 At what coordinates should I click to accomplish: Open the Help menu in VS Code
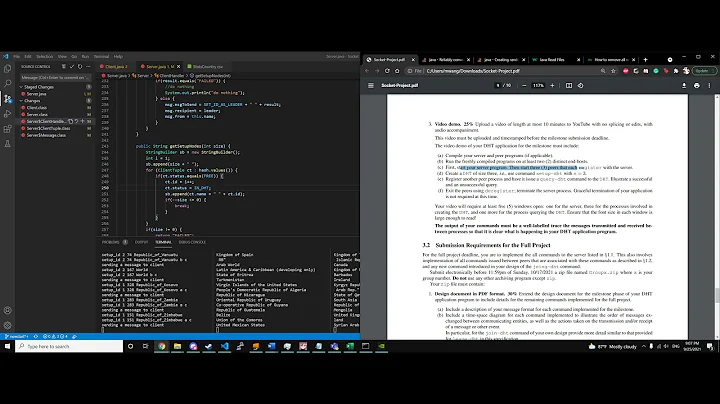[118, 56]
